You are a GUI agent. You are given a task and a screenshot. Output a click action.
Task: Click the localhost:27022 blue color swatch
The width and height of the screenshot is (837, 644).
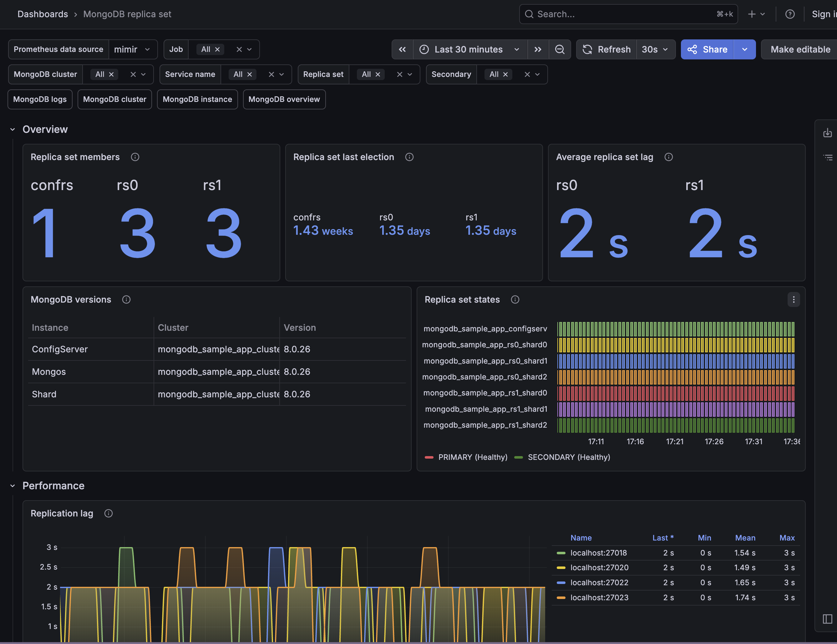[561, 583]
